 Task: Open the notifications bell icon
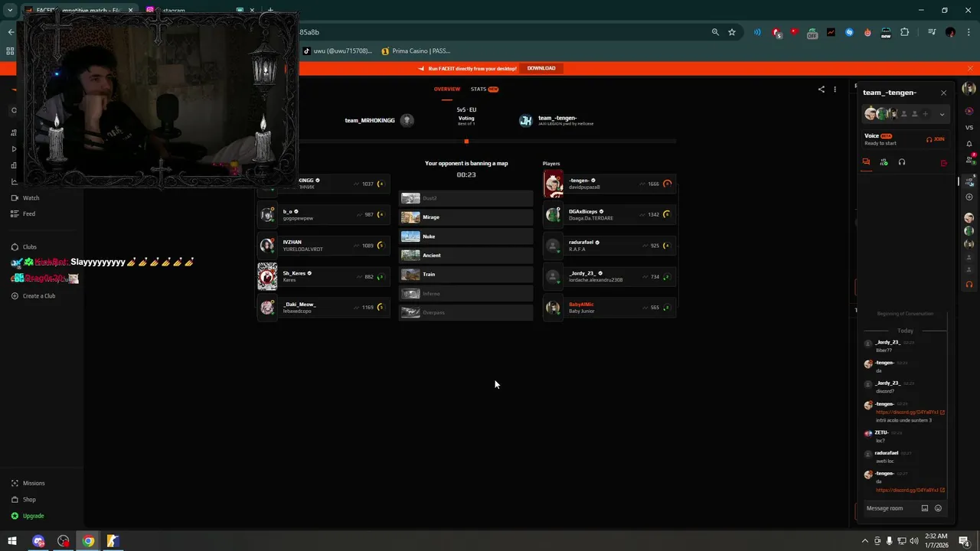click(x=969, y=144)
